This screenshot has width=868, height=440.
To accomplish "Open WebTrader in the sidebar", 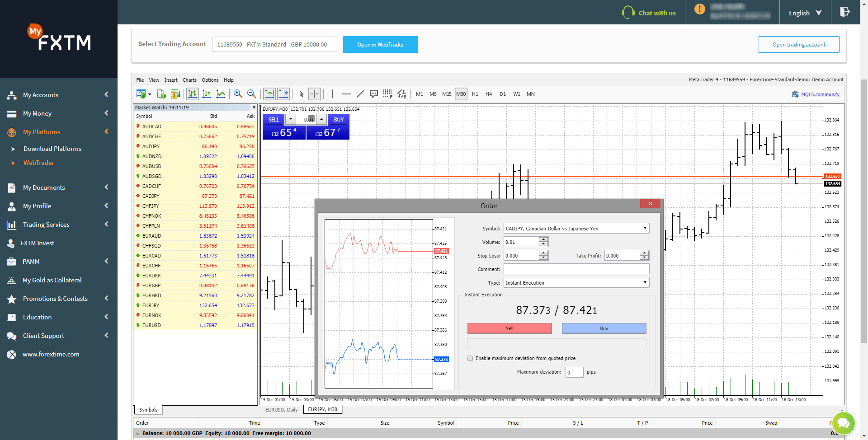I will tap(39, 163).
